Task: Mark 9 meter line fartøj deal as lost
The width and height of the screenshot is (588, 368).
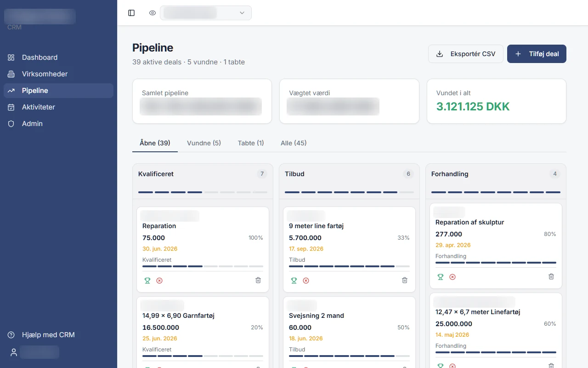Action: point(306,281)
